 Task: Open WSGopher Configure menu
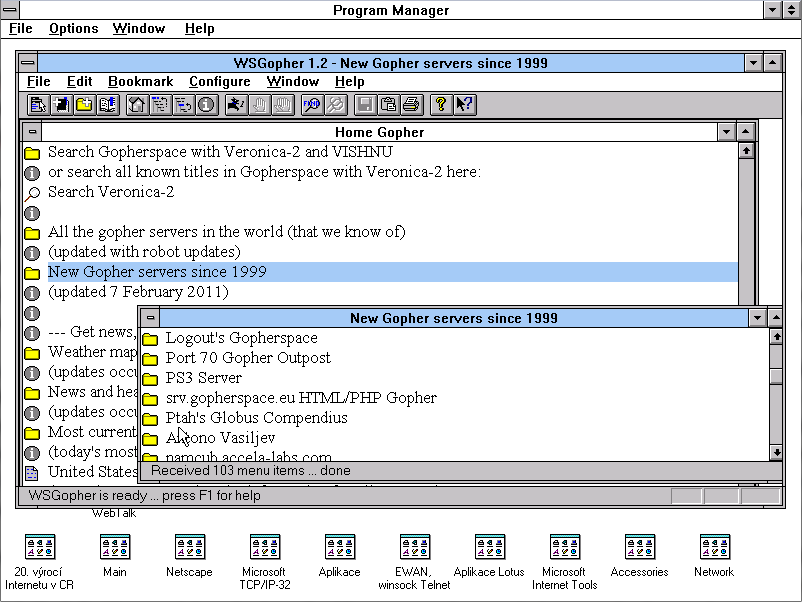(x=220, y=81)
